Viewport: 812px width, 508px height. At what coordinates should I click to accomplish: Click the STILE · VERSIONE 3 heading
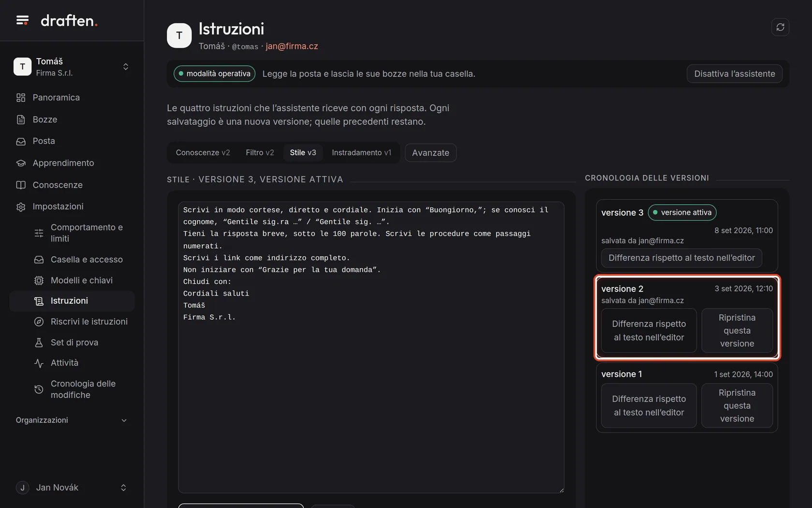255,179
